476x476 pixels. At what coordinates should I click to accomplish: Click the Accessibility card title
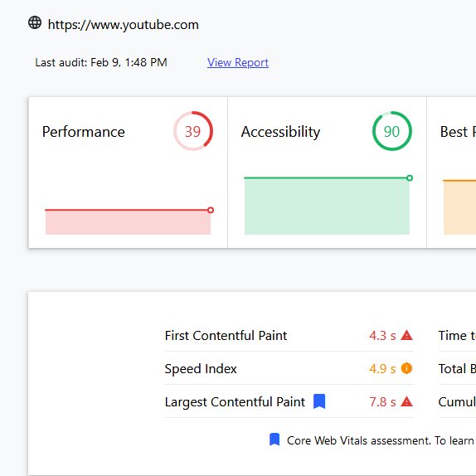click(x=280, y=133)
